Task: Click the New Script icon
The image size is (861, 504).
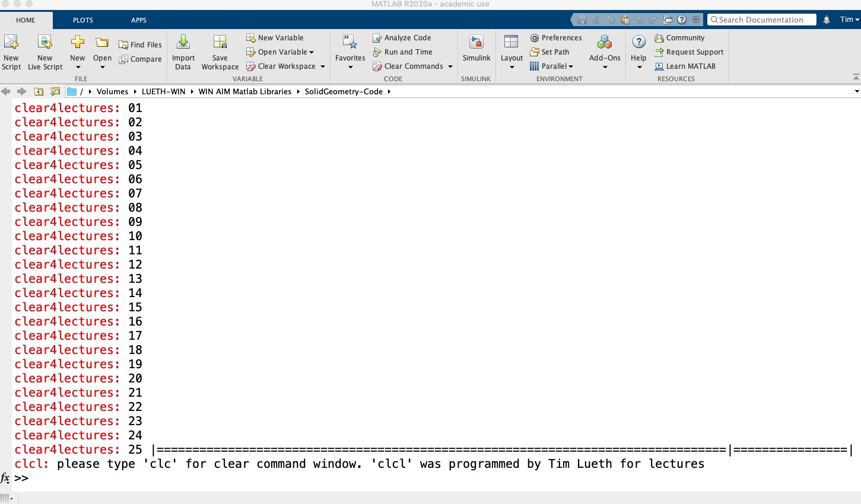Action: [11, 43]
